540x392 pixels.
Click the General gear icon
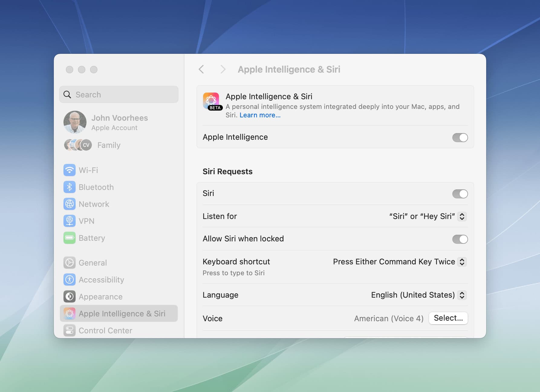(70, 263)
